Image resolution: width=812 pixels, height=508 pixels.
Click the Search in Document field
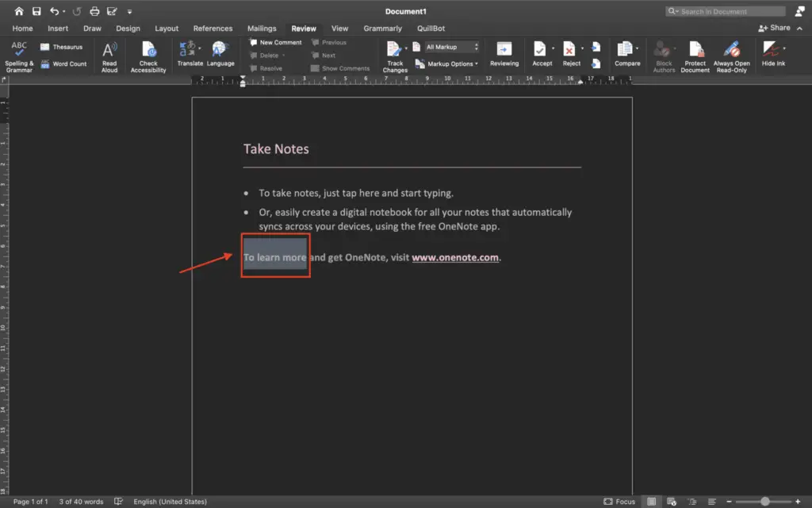click(725, 11)
